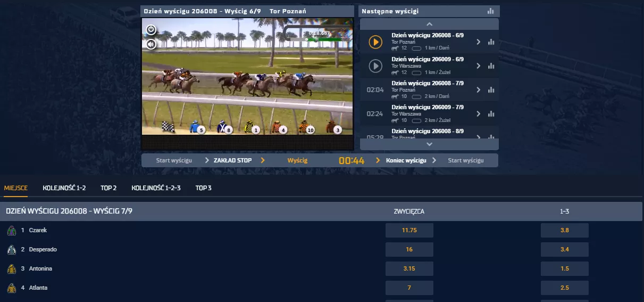Expand chevron for race 206008 - 6/9
This screenshot has height=302, width=644.
pyautogui.click(x=478, y=42)
